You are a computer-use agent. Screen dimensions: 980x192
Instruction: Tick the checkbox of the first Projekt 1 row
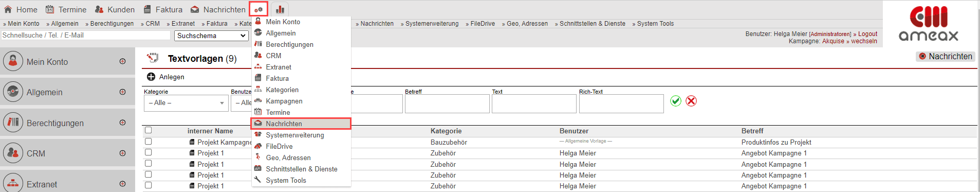coord(149,152)
